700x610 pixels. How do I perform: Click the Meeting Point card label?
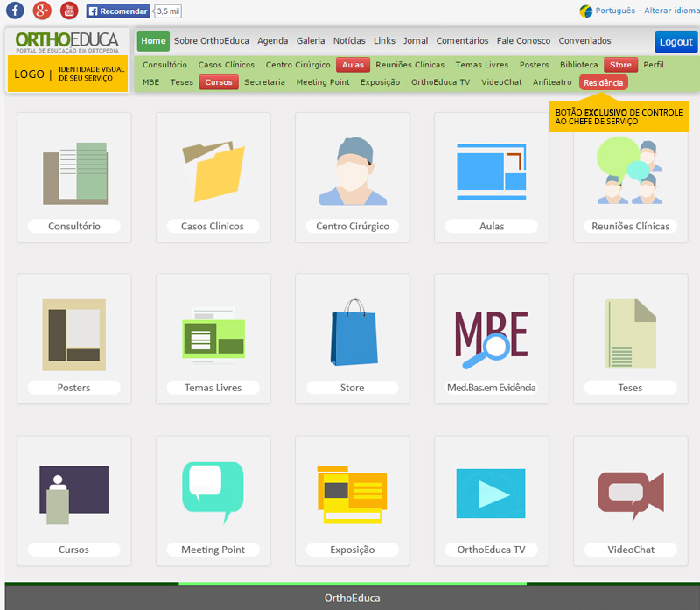click(213, 550)
